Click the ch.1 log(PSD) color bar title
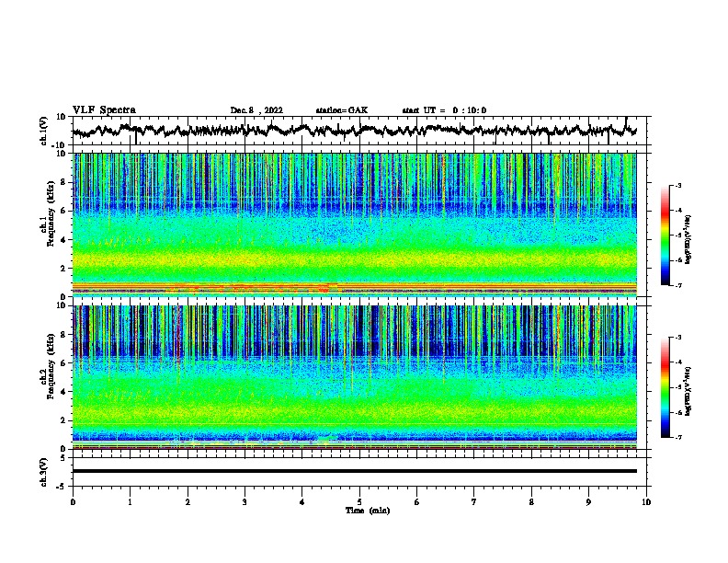This screenshot has width=728, height=563. (688, 240)
